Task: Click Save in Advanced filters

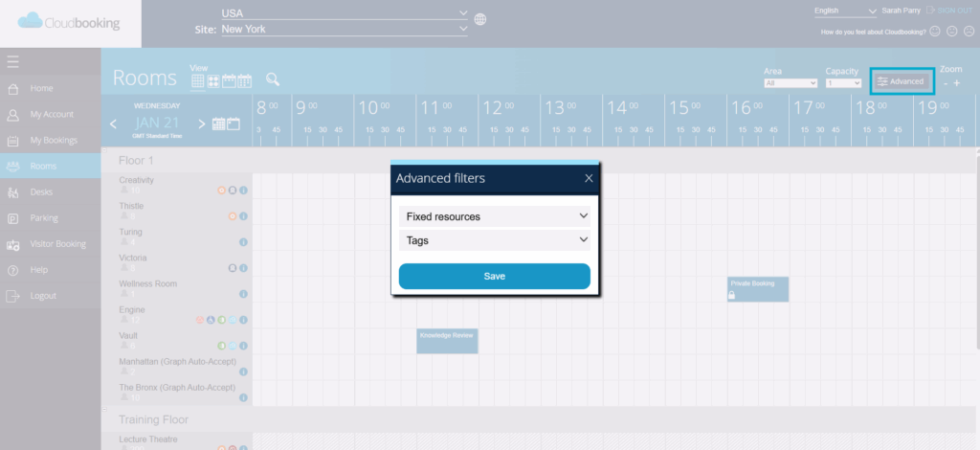Action: [x=495, y=277]
